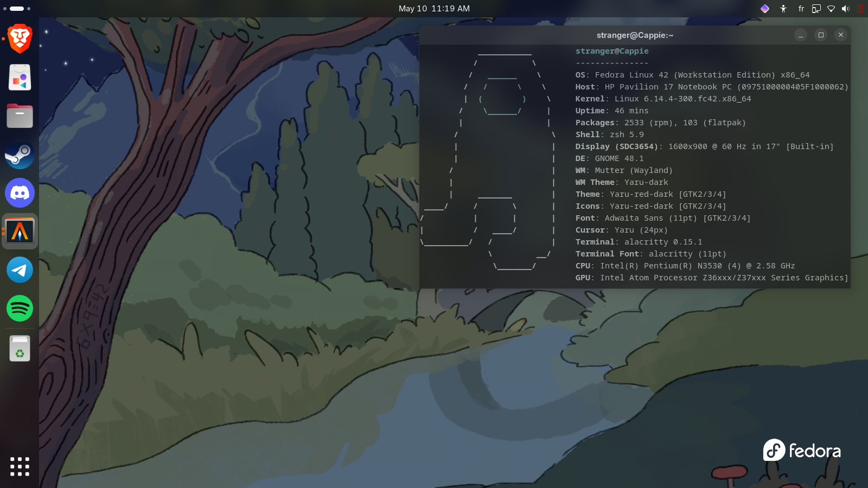
Task: Open the Accessibility menu icon
Action: point(783,9)
